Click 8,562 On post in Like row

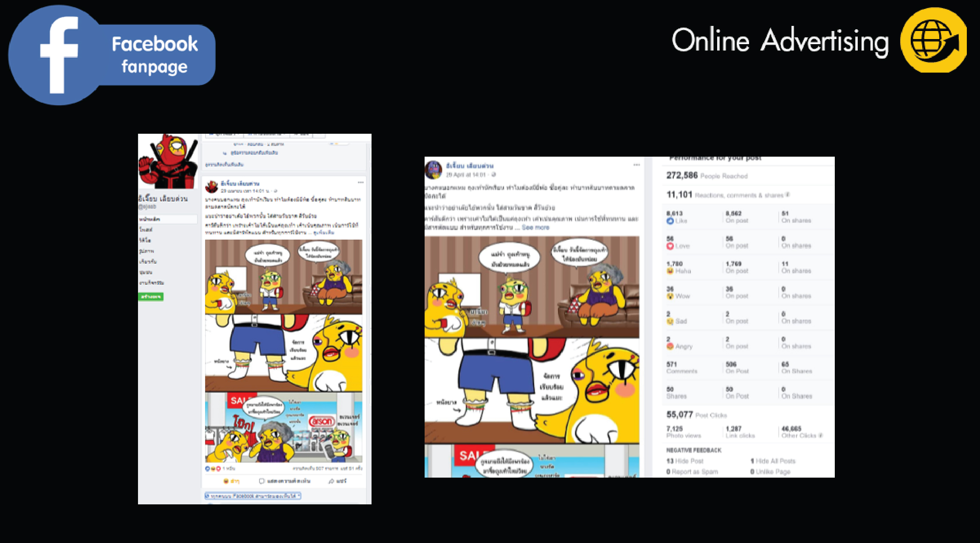click(x=737, y=217)
